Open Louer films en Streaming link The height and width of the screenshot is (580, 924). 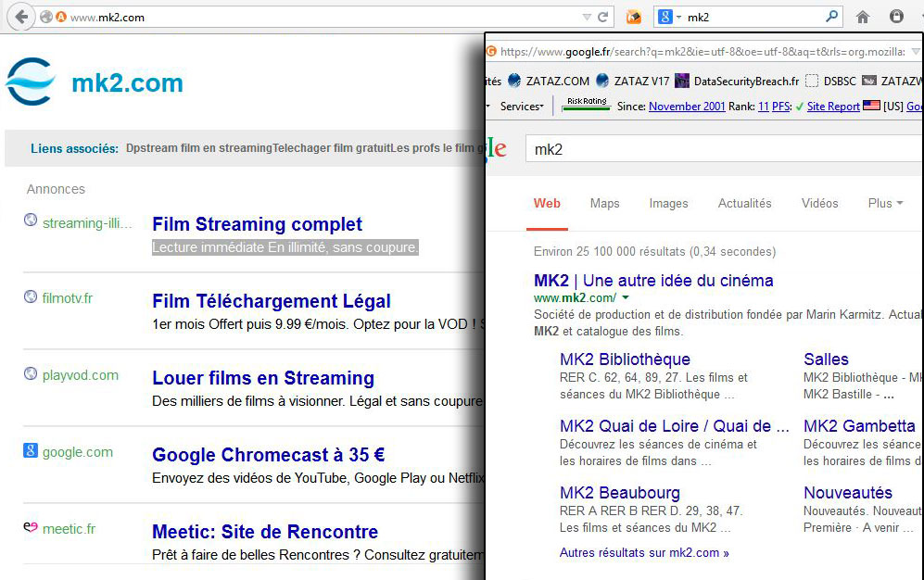(263, 378)
